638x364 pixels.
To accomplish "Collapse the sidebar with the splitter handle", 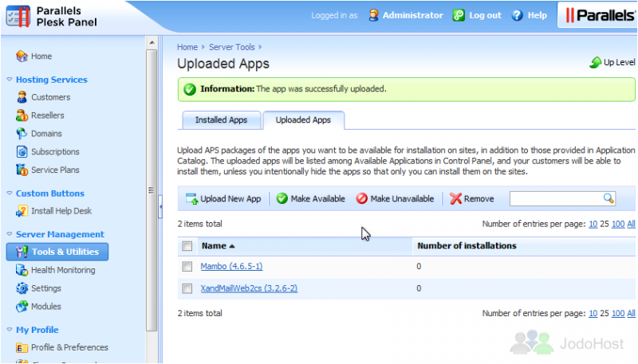I will pos(160,207).
